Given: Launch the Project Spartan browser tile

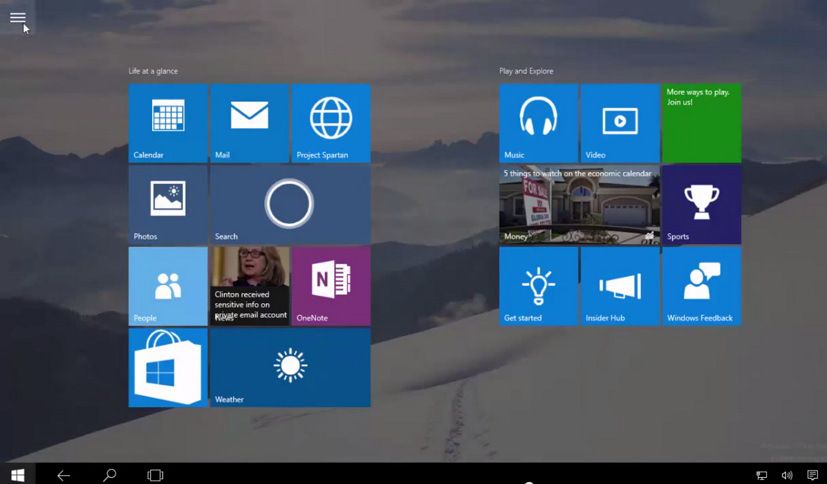Looking at the screenshot, I should point(331,123).
